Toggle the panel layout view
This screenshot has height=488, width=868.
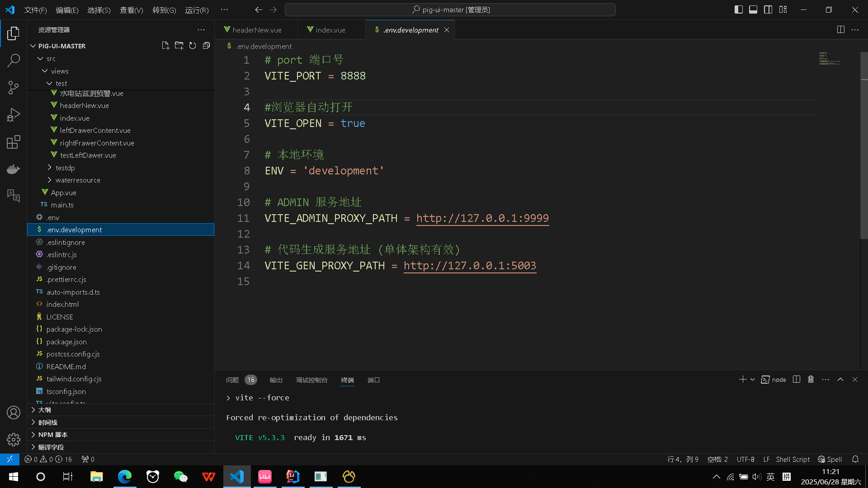point(753,9)
